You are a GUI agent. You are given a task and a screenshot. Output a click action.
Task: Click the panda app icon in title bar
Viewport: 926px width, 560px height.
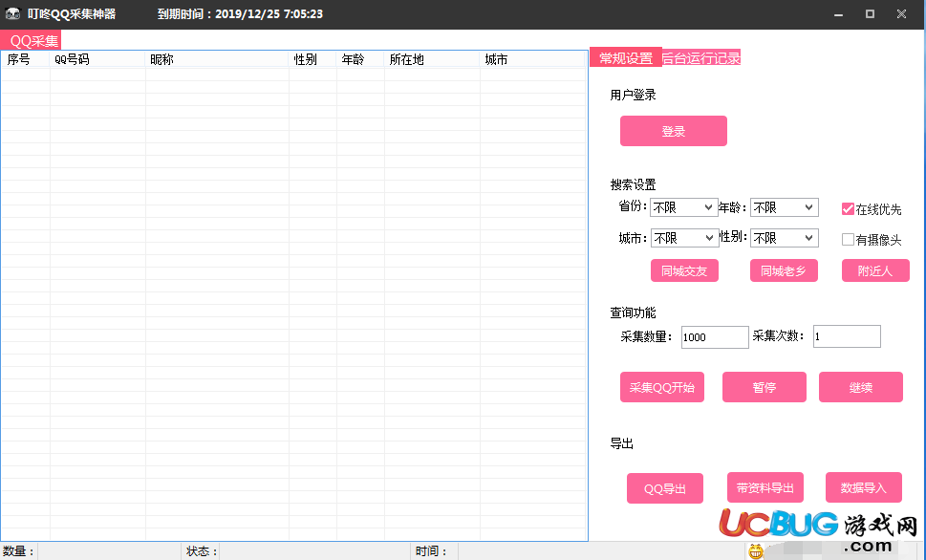[x=12, y=13]
